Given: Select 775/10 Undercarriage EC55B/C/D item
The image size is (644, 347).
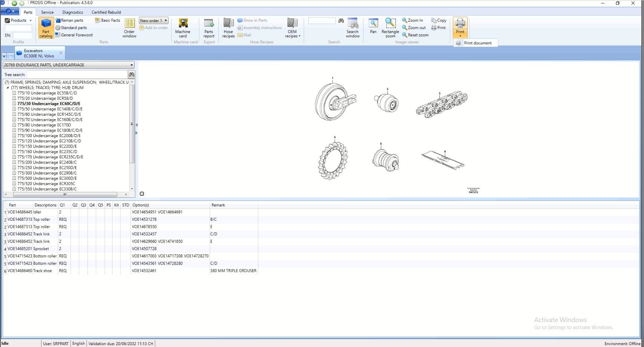Looking at the screenshot, I should pyautogui.click(x=47, y=93).
